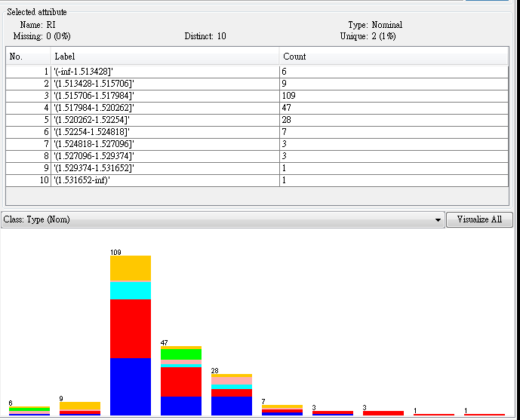
Task: Open the Class: Type (Nom) dropdown
Action: click(x=223, y=220)
